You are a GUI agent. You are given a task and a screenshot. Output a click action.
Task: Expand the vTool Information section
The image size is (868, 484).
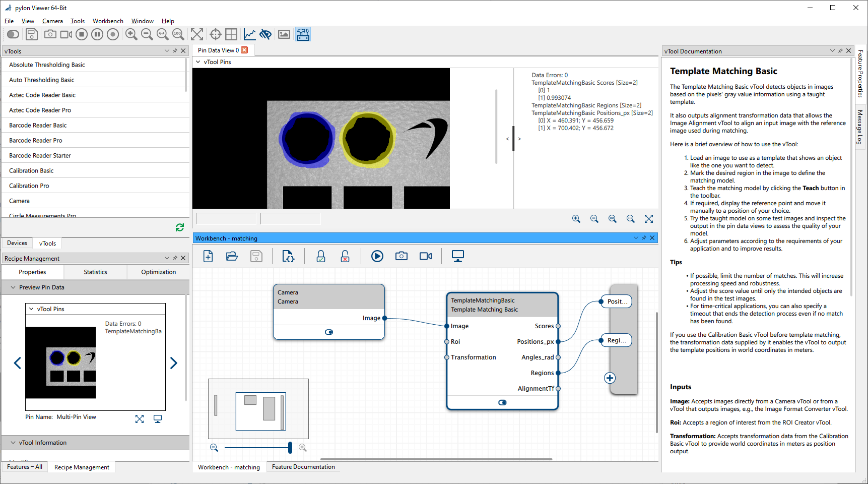[13, 443]
